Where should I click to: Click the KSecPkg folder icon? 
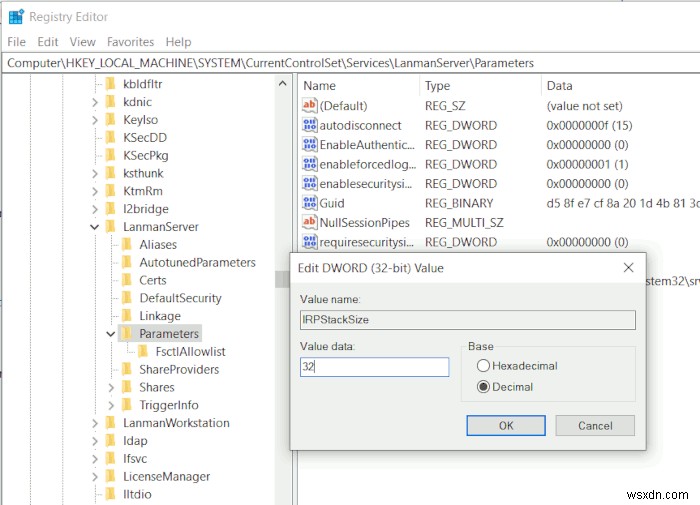click(110, 155)
